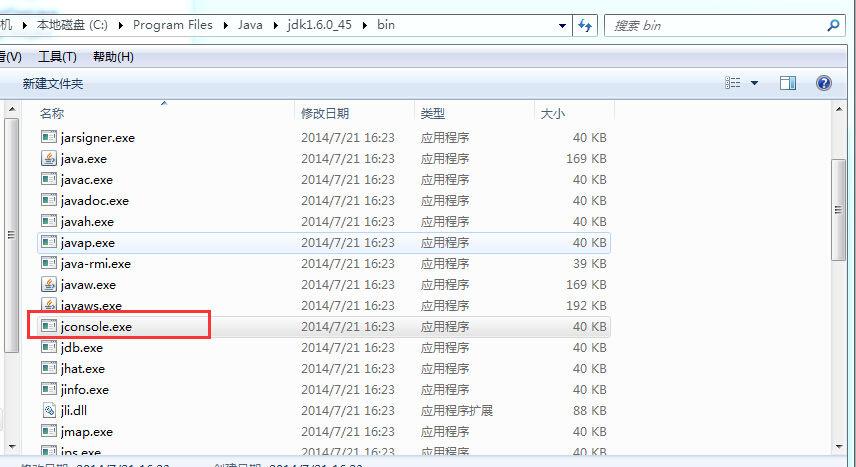Click the jinfo.exe file icon

(x=49, y=389)
